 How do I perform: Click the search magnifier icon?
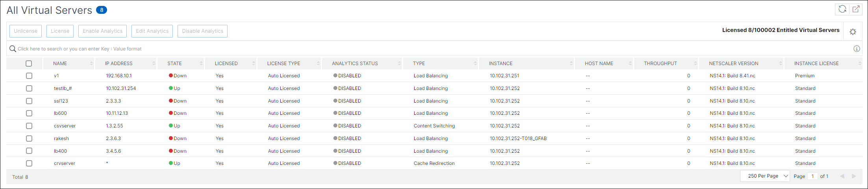13,49
